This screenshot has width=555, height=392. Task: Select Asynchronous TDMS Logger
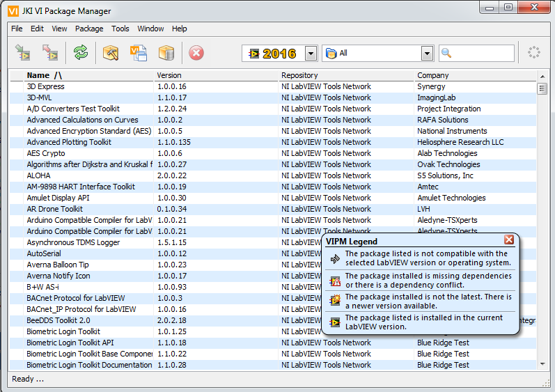(73, 243)
